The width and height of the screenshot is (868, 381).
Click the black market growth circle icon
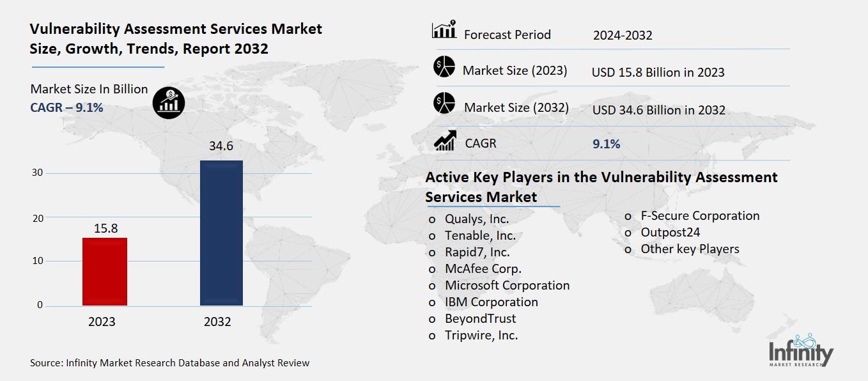coord(169,102)
